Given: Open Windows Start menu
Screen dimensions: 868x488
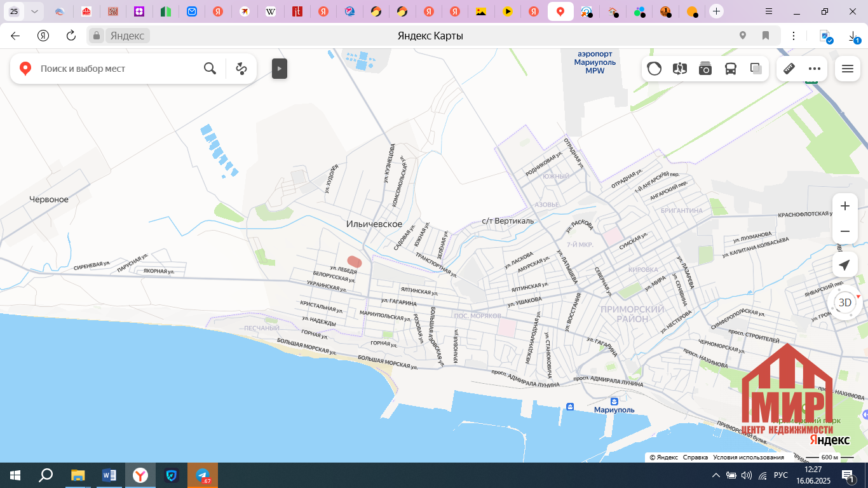Looking at the screenshot, I should coord(15,475).
